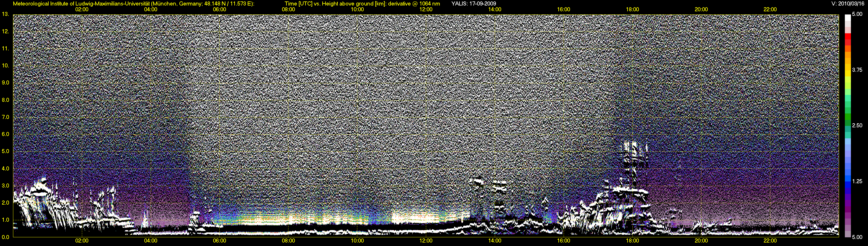This screenshot has height=246, width=868.
Task: Click the '9.0' height axis label
Action: pyautogui.click(x=5, y=82)
